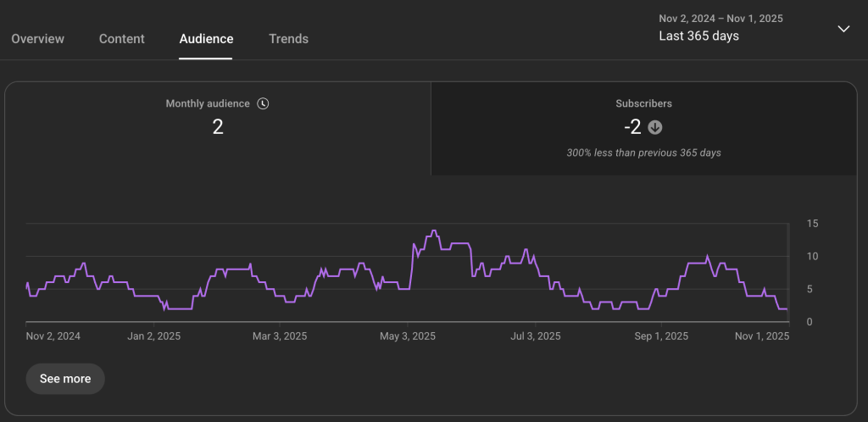Click the See more button
The height and width of the screenshot is (422, 868).
coord(65,379)
